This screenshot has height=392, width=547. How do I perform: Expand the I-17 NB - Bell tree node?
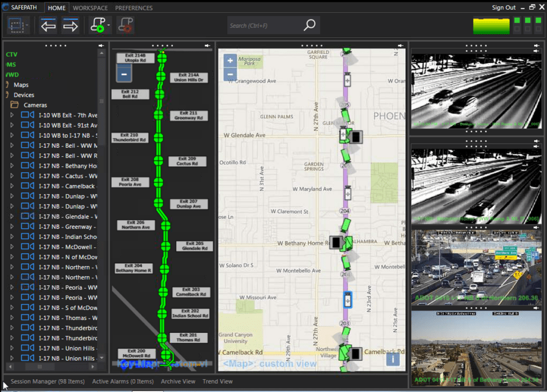(12, 145)
